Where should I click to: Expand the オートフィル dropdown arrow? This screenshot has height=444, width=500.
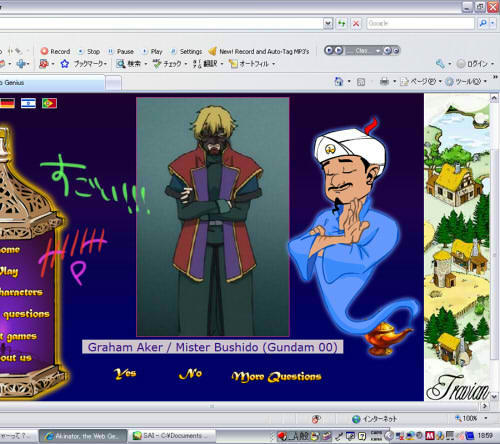pyautogui.click(x=273, y=64)
